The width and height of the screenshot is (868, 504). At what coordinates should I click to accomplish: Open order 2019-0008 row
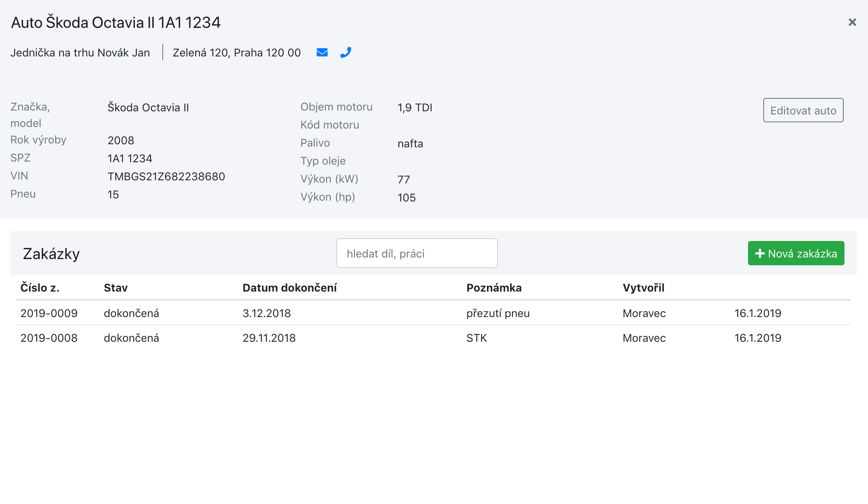point(49,338)
